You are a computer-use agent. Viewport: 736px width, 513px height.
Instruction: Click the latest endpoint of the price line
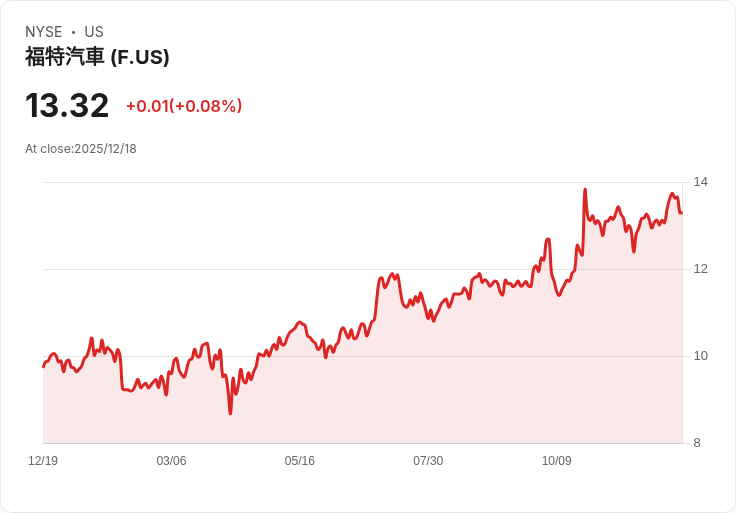tap(681, 212)
